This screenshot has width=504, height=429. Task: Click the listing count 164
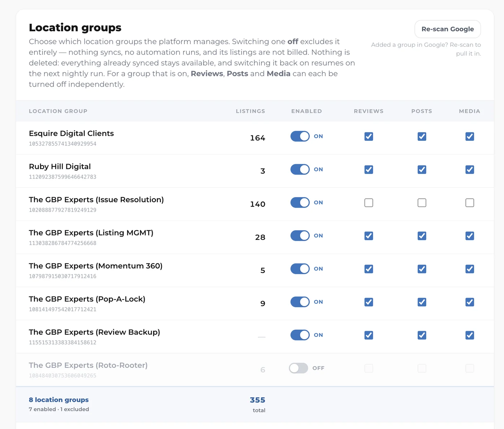point(257,138)
